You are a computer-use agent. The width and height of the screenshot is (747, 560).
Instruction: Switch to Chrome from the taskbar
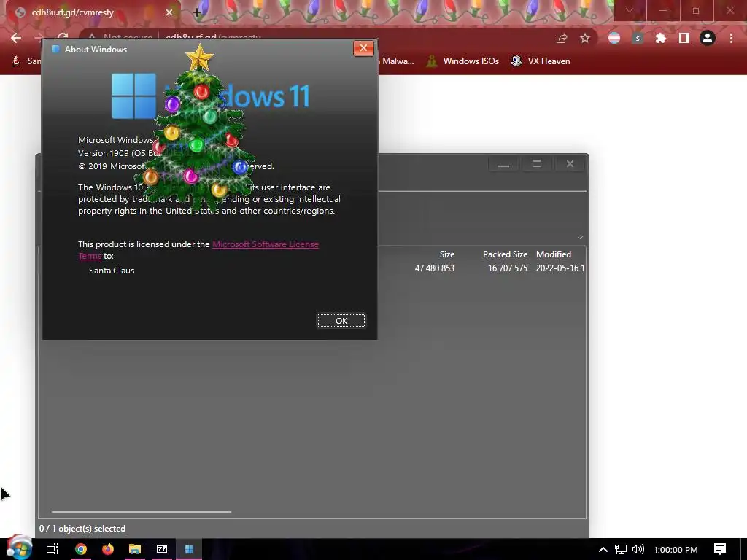click(x=81, y=549)
